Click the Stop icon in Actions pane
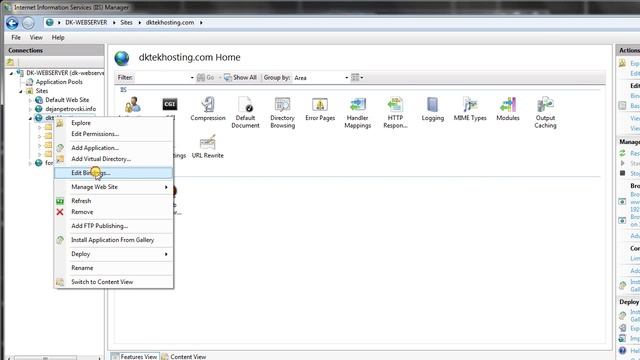 click(622, 173)
